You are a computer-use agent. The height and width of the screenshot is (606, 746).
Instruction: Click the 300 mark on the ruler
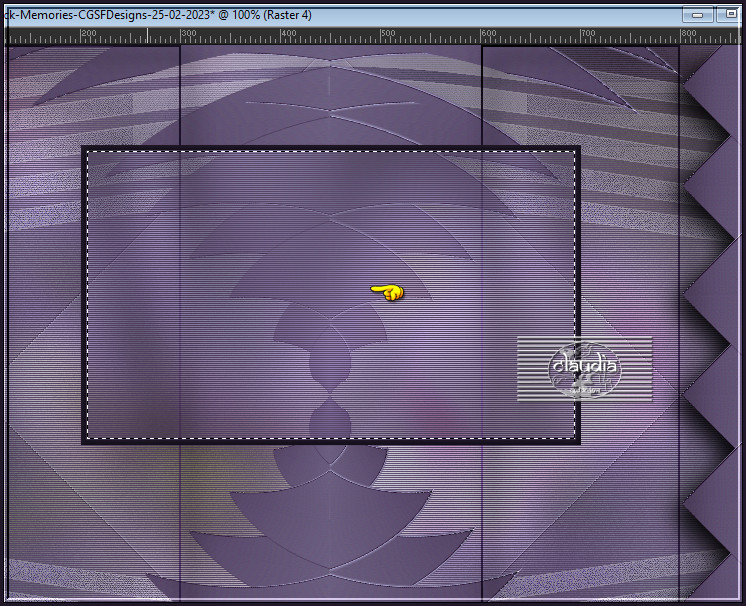[x=188, y=33]
